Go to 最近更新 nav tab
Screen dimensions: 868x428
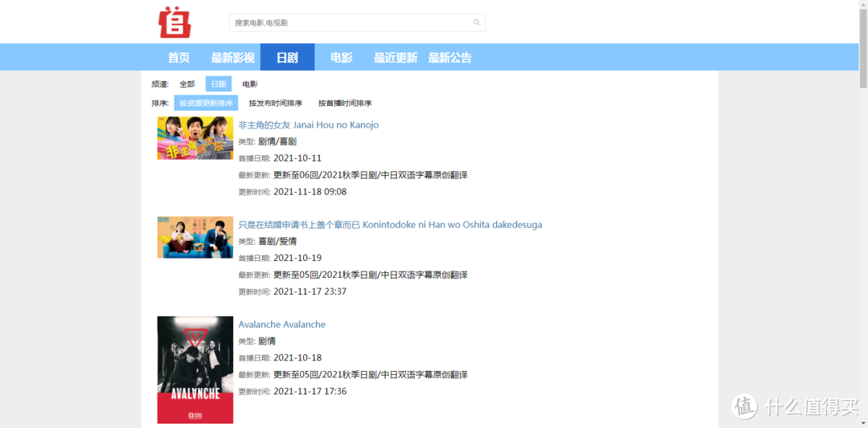[x=395, y=58]
